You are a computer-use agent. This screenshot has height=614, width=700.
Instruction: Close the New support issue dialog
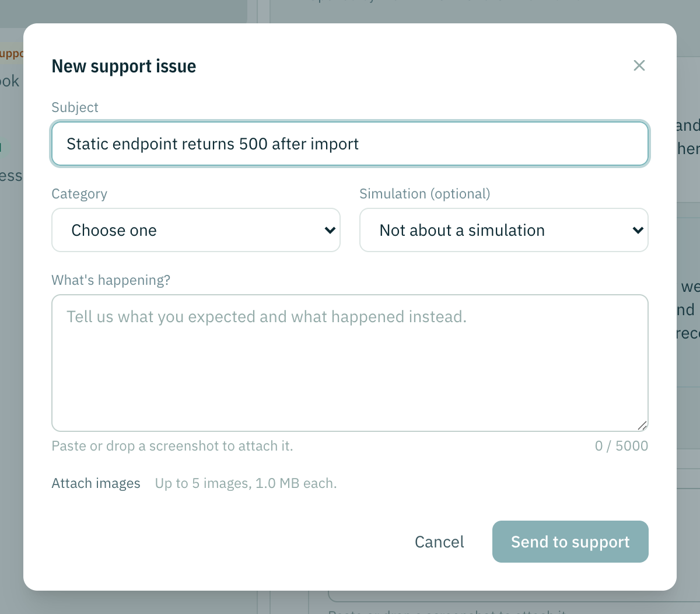[639, 65]
